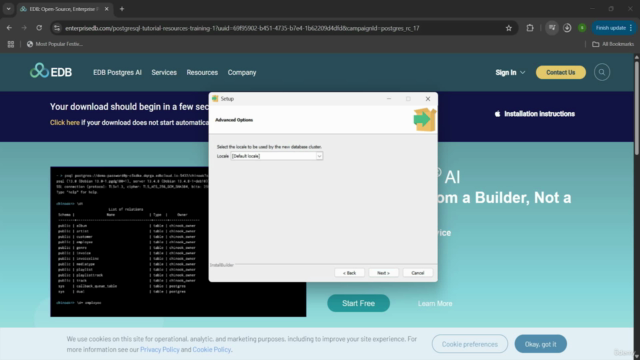Open the green profile avatar
The image size is (640, 360).
point(582,28)
